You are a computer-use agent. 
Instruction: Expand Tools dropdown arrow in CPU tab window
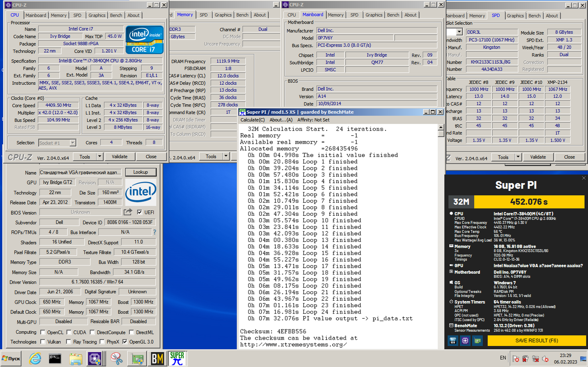pos(100,157)
